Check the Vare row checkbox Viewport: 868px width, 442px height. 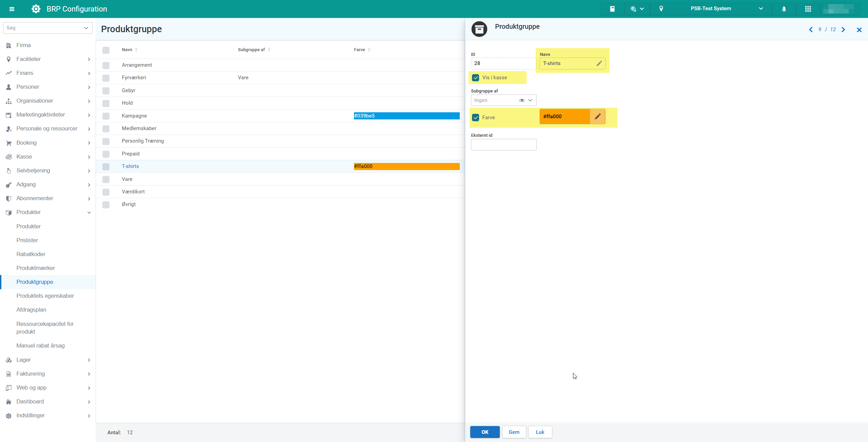[106, 180]
